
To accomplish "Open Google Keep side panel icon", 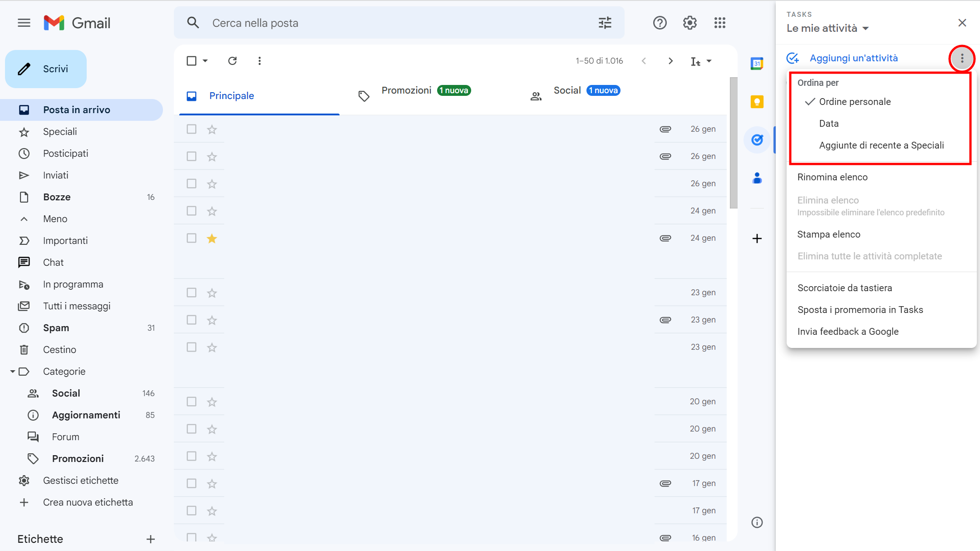I will (x=757, y=102).
